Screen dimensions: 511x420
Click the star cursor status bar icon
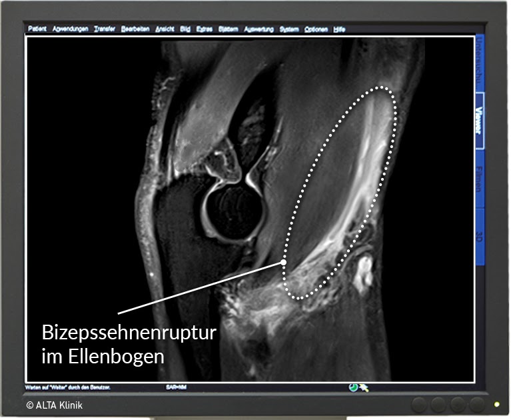pyautogui.click(x=364, y=388)
